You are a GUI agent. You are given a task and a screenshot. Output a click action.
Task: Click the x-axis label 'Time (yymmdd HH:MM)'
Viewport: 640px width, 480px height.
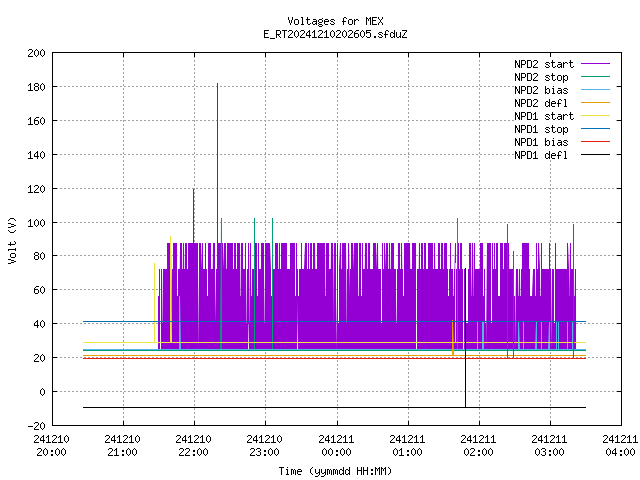pos(335,471)
